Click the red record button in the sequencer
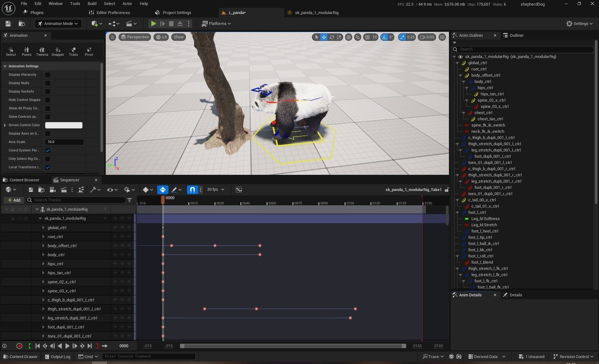 (19, 346)
